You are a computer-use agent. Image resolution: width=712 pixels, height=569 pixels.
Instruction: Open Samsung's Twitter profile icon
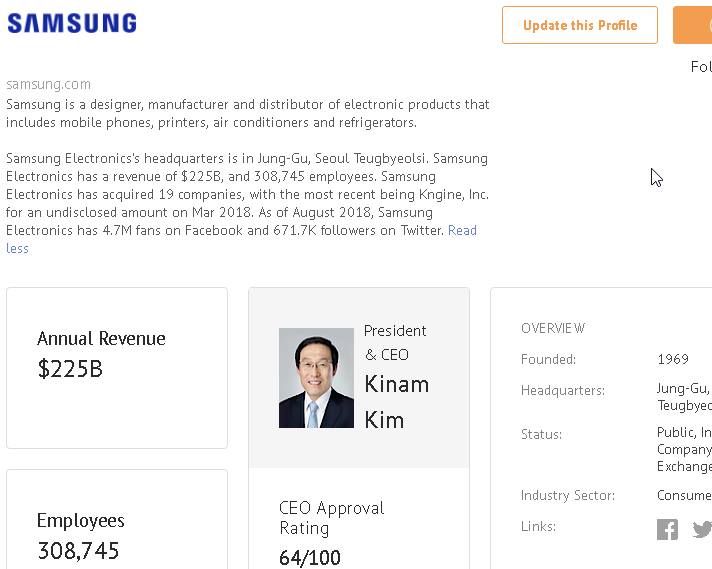[x=702, y=529]
